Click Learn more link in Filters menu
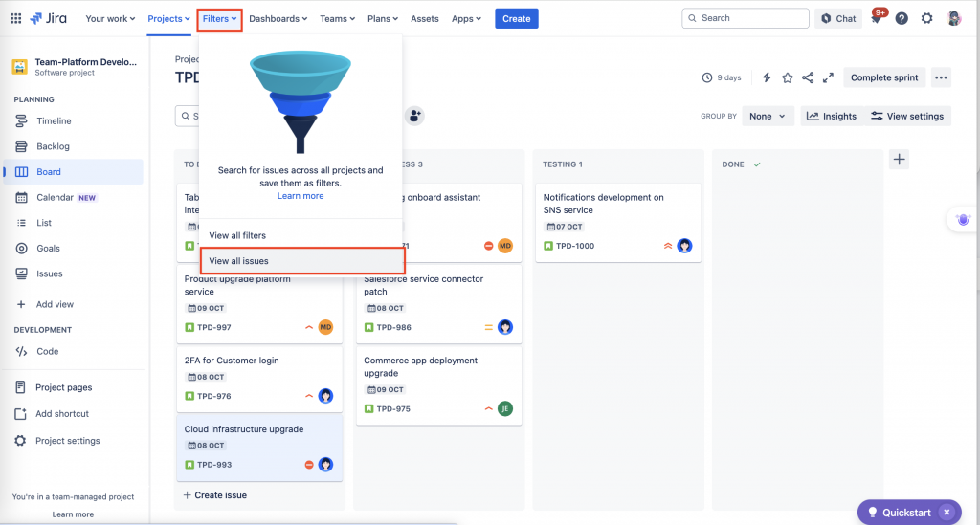This screenshot has height=525, width=980. 301,196
